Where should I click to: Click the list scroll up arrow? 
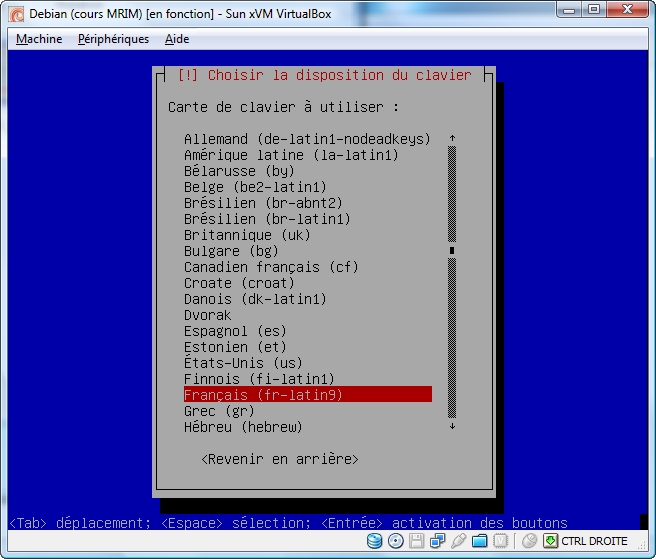tap(452, 138)
